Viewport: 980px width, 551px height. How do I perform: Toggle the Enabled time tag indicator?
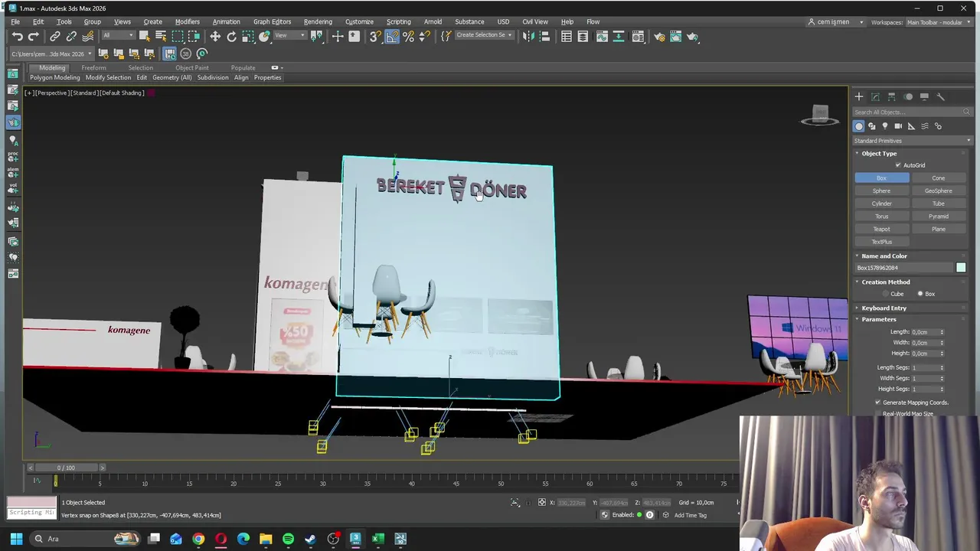click(x=639, y=515)
